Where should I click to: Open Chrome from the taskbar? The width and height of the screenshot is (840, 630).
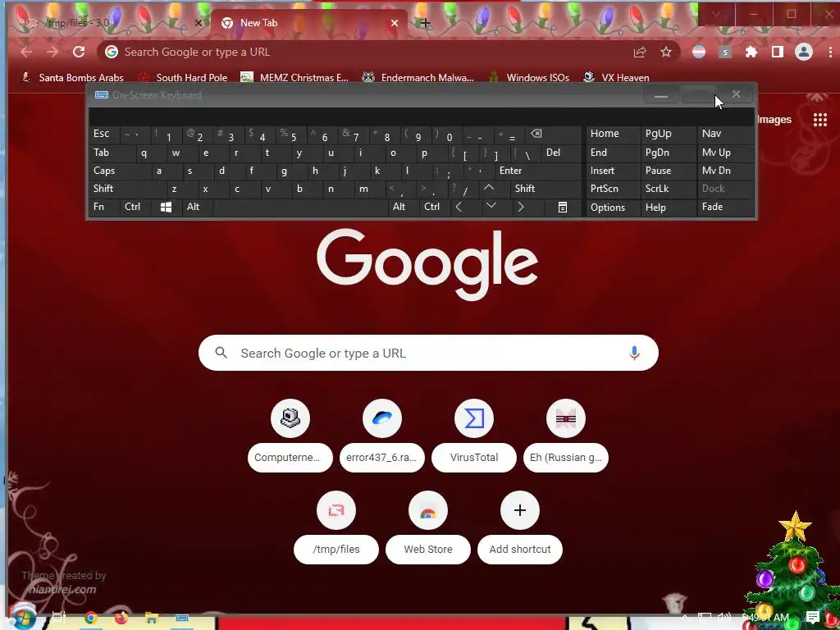point(90,619)
